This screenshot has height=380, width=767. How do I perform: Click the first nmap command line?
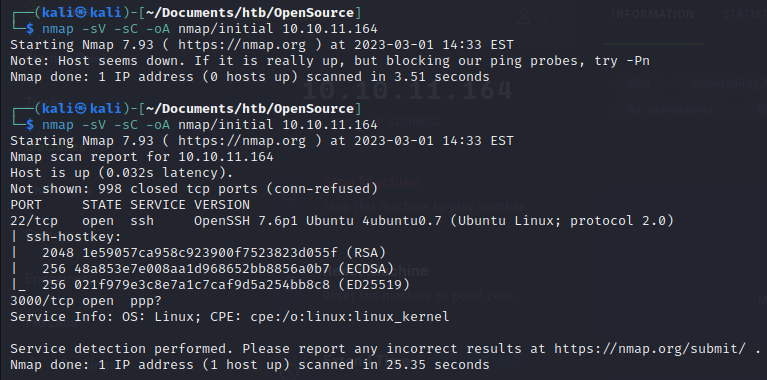pyautogui.click(x=210, y=29)
